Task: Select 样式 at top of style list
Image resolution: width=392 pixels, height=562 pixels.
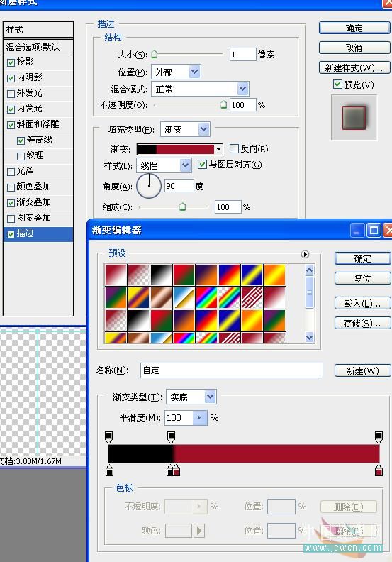Action: pos(38,29)
